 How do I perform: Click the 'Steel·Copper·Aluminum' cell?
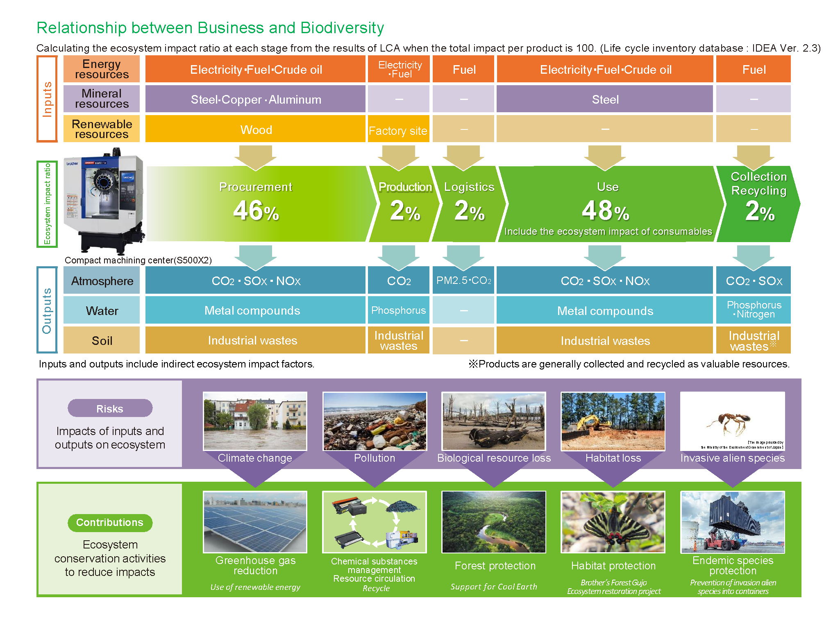click(255, 99)
